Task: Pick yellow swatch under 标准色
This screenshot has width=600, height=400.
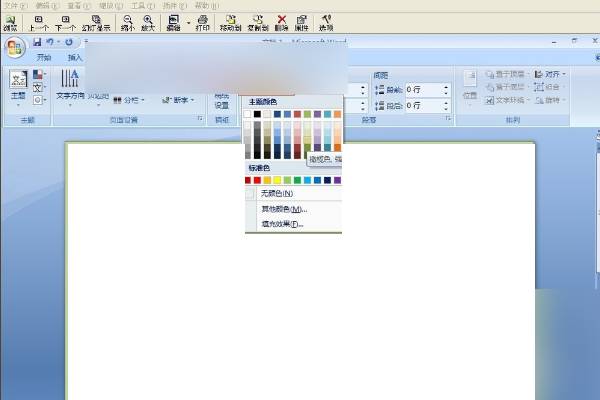Action: tap(277, 180)
